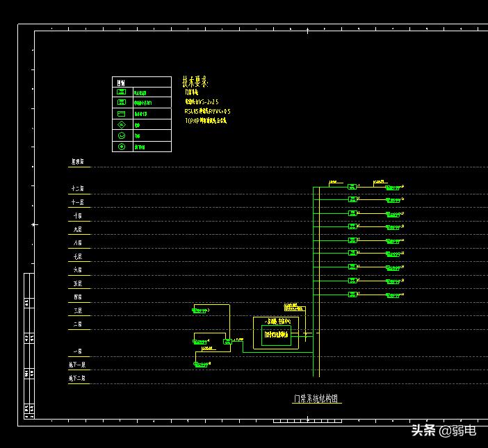Select the 门禁系统结构图 drawing title
The image size is (488, 448).
[316, 399]
